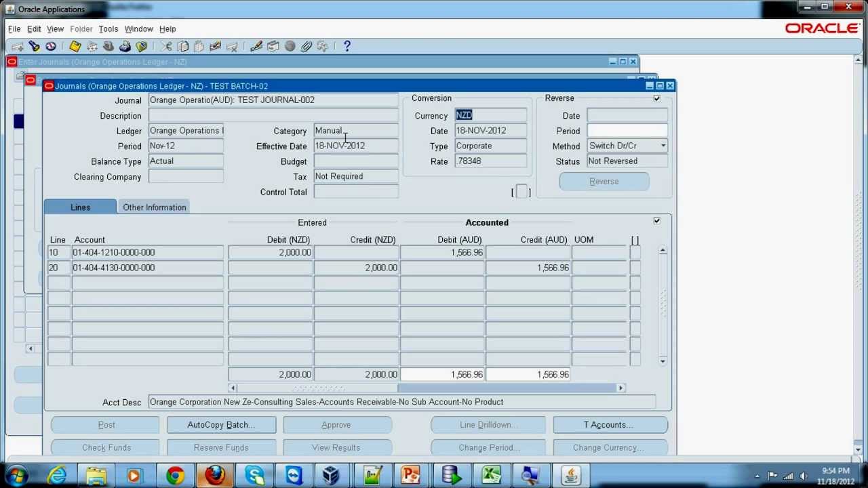Click the Translations globe toolbar icon
This screenshot has width=868, height=488.
point(290,46)
